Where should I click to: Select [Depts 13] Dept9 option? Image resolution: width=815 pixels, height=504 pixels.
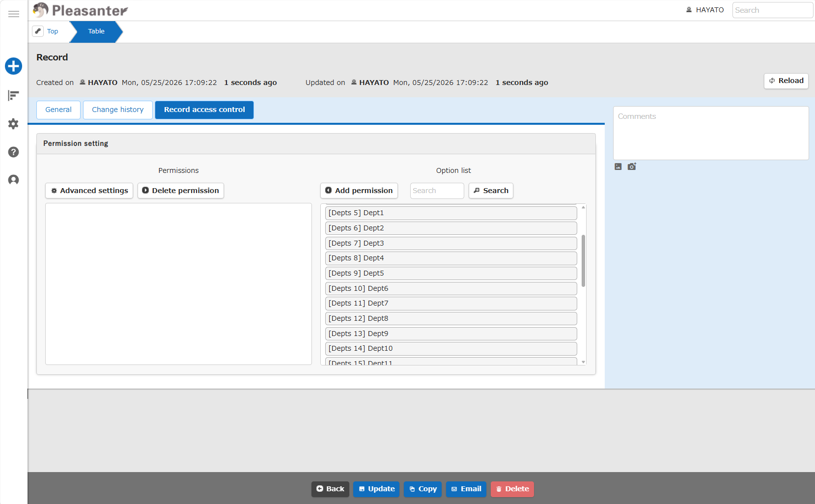coord(451,334)
